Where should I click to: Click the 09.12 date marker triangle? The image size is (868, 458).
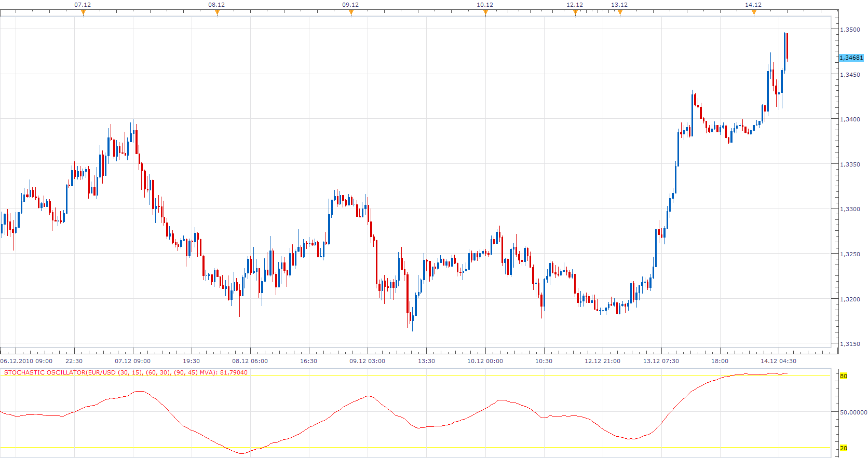[x=351, y=13]
